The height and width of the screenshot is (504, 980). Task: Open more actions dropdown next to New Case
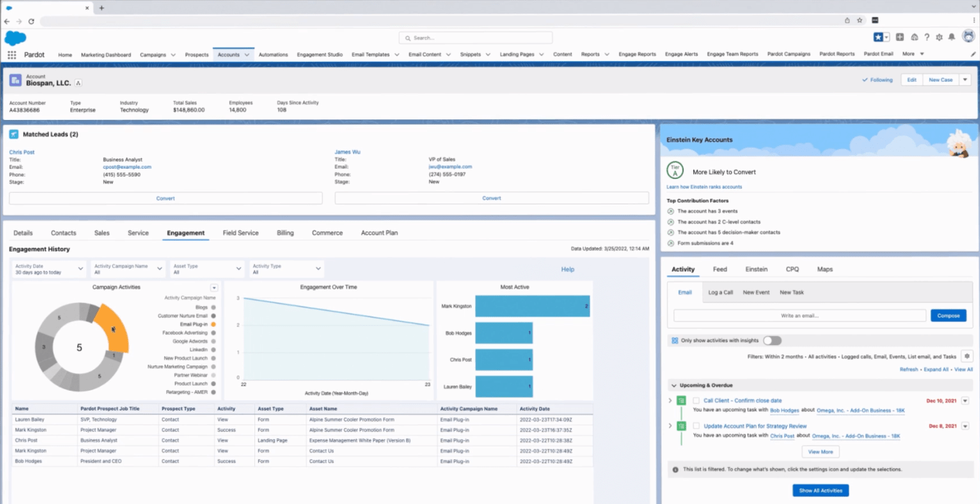pos(965,80)
